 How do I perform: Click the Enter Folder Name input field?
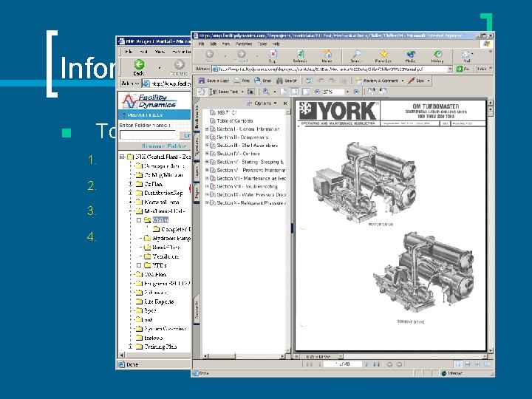[148, 135]
